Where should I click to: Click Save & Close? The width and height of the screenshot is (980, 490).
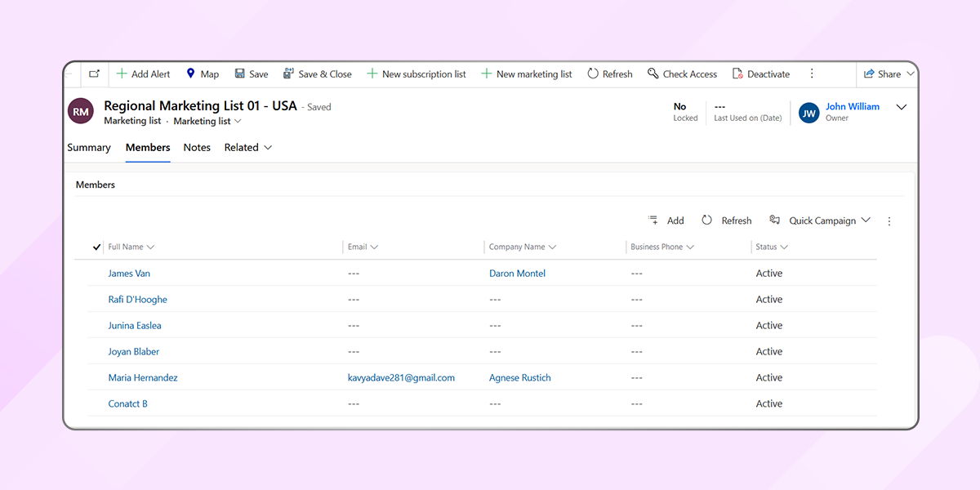click(x=317, y=73)
